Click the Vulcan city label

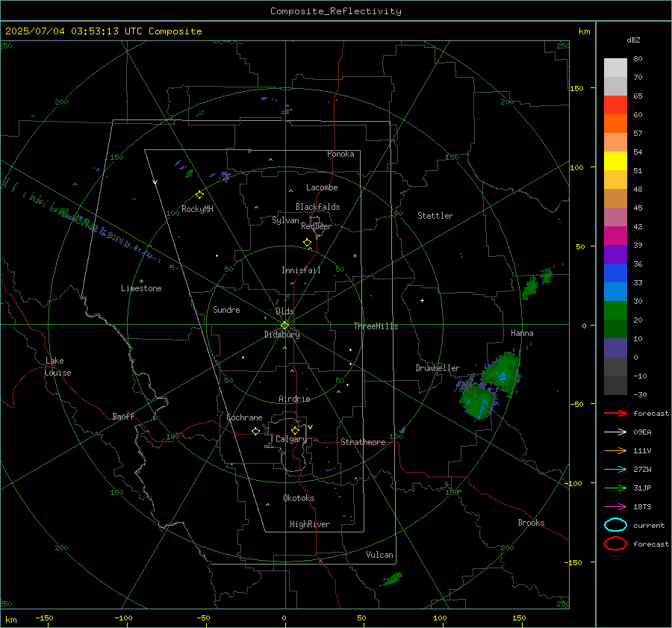click(x=380, y=555)
